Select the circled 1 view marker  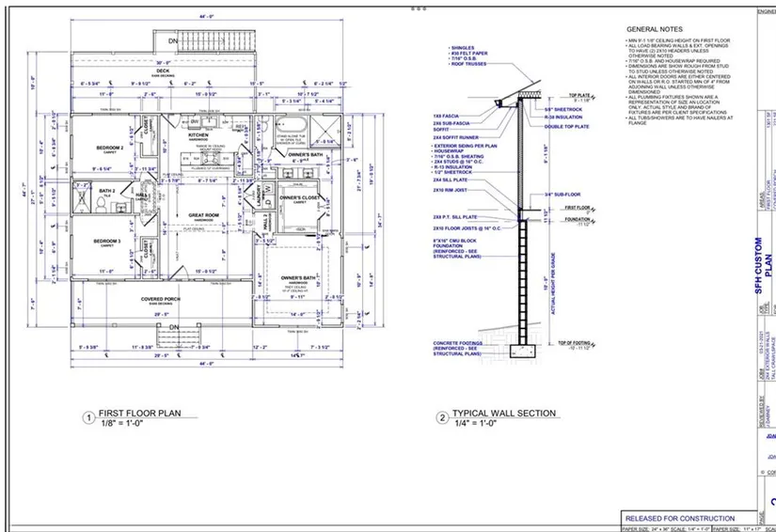click(x=87, y=417)
